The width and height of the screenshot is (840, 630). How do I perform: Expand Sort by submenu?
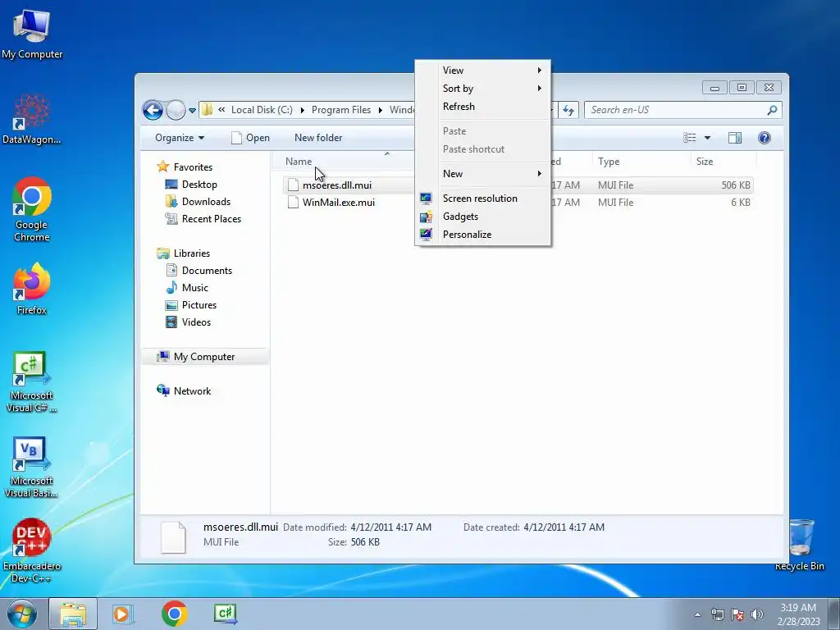pyautogui.click(x=482, y=89)
